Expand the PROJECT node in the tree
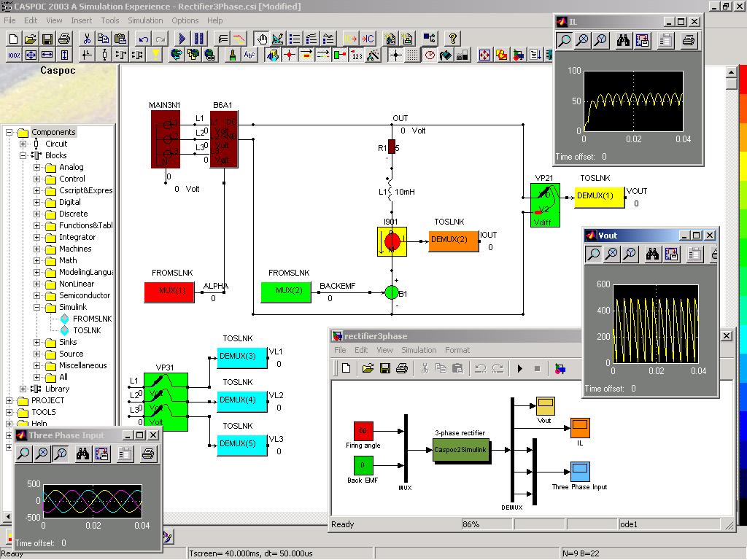Screen dimensions: 747x560 (9, 400)
